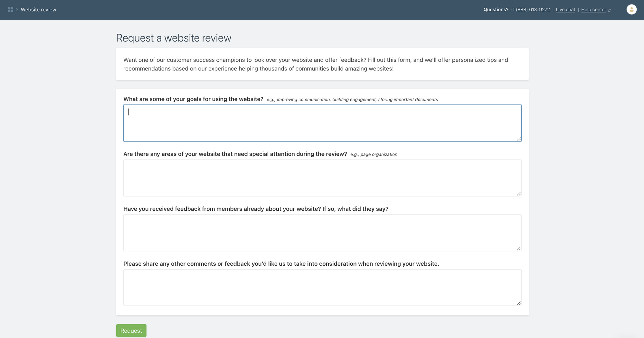Click the resize handle of goals text area
This screenshot has height=338, width=644.
click(519, 139)
